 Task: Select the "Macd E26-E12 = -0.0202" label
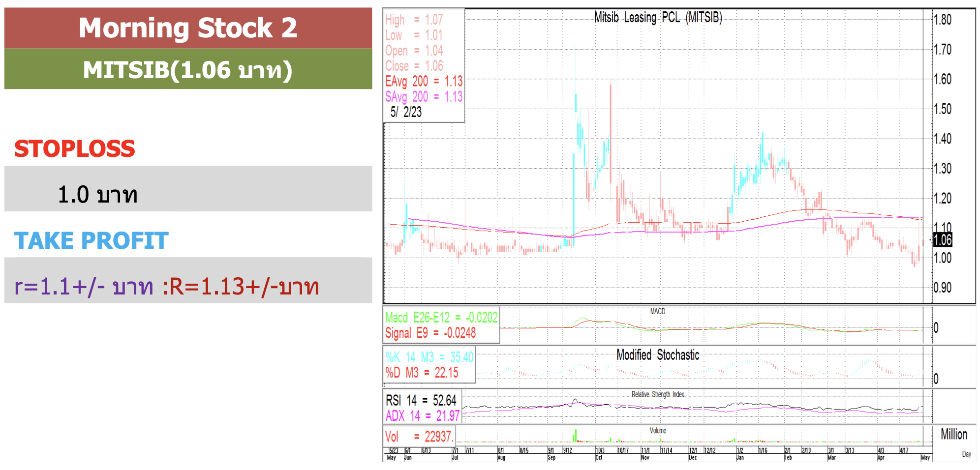pyautogui.click(x=441, y=318)
